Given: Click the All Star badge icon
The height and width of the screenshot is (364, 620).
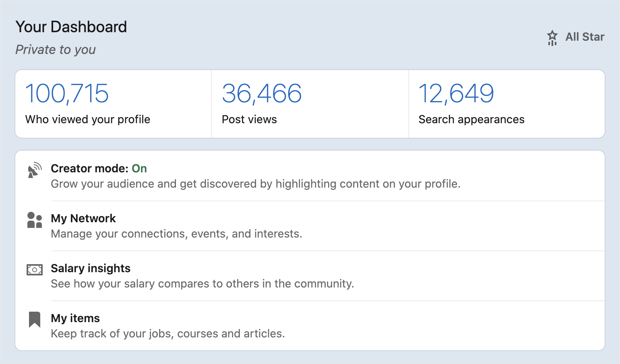Looking at the screenshot, I should pos(552,38).
